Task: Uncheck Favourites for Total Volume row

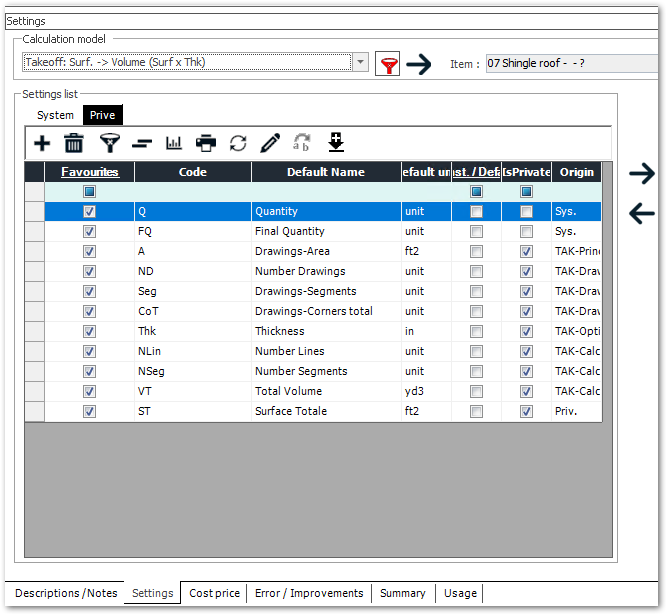Action: 90,391
